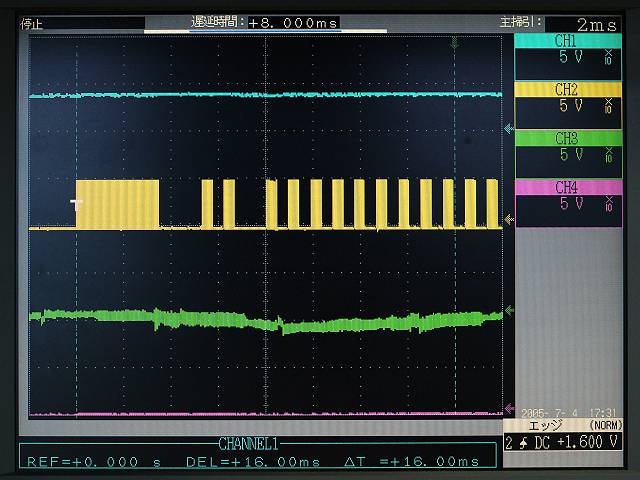Screen dimensions: 640x480
Task: Select the CH1 cyan channel label
Action: [566, 41]
